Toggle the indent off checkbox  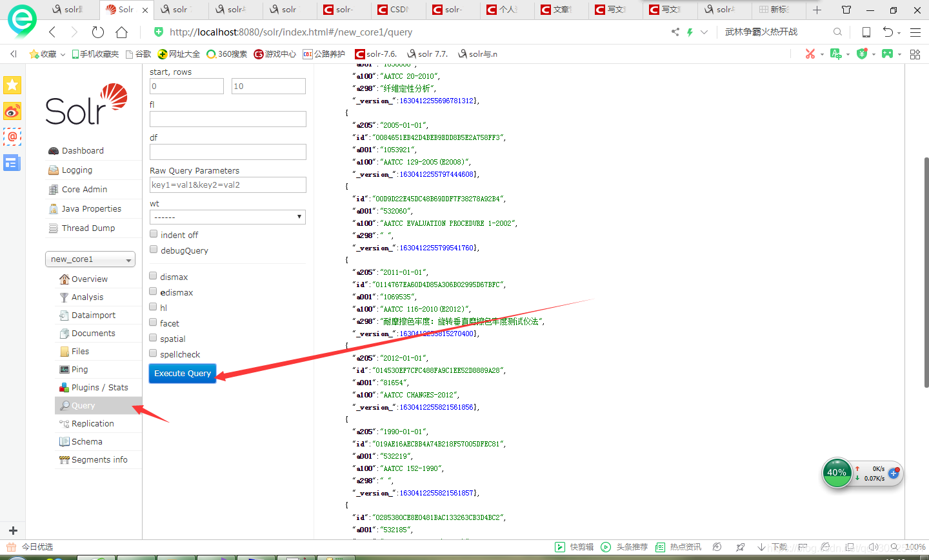(154, 234)
